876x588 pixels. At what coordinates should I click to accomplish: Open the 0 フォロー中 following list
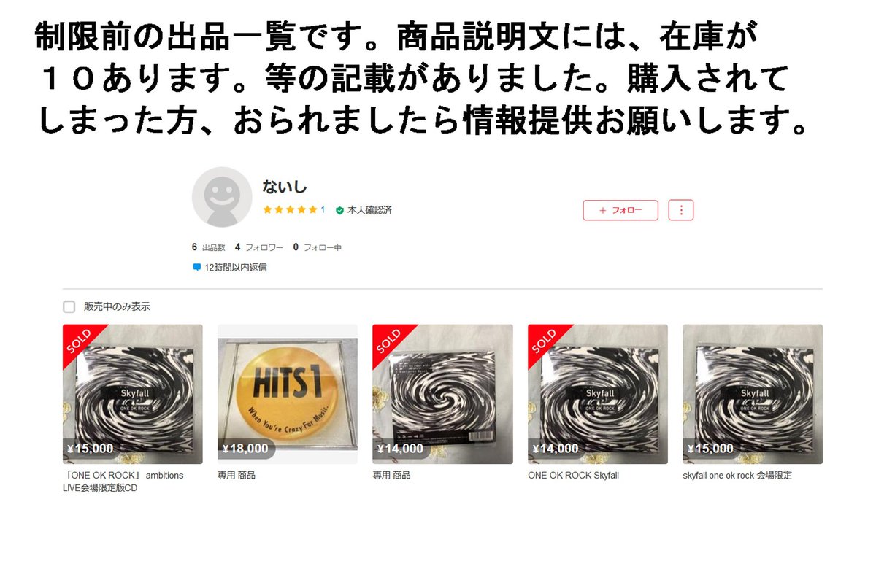(x=318, y=247)
